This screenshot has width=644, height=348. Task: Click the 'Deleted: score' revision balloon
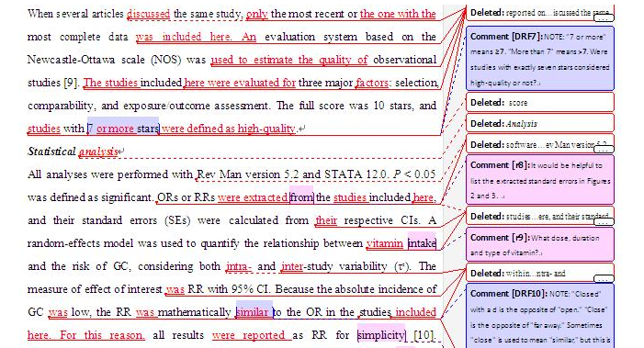pyautogui.click(x=540, y=102)
